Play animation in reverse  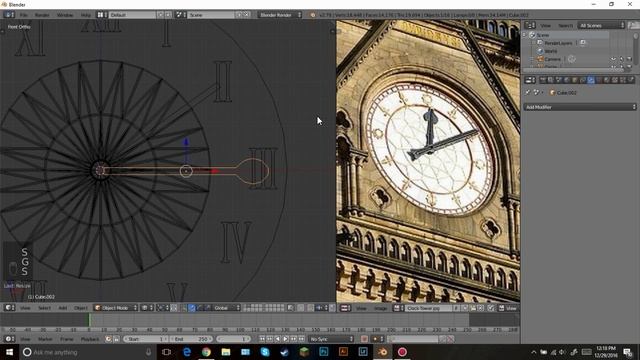click(x=278, y=339)
